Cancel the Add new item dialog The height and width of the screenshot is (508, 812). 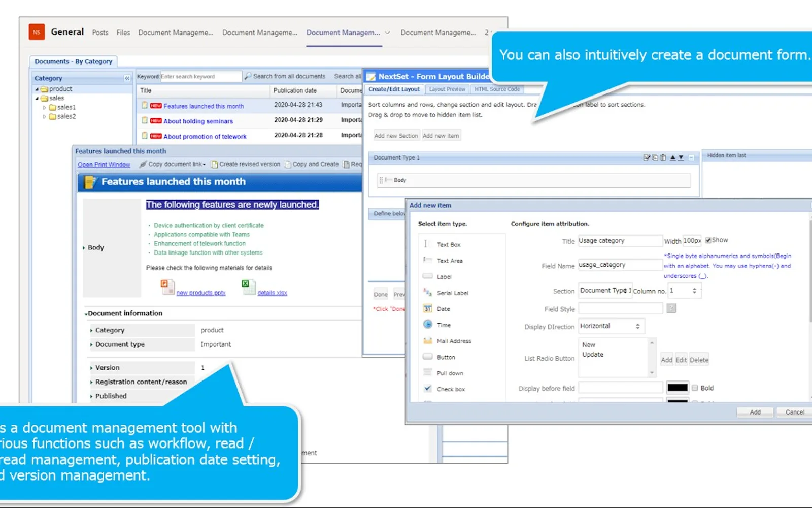pyautogui.click(x=794, y=412)
